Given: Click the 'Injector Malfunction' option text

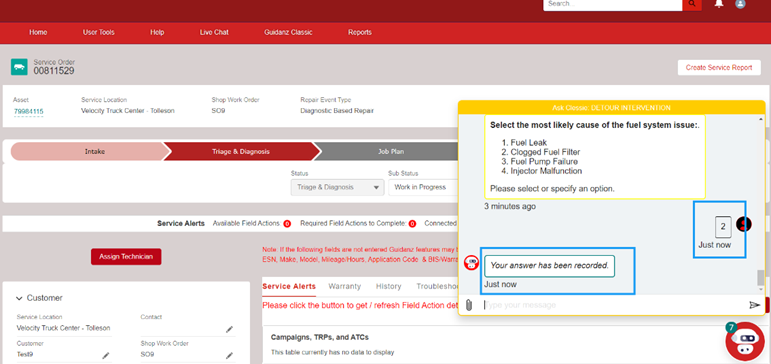Looking at the screenshot, I should point(546,171).
